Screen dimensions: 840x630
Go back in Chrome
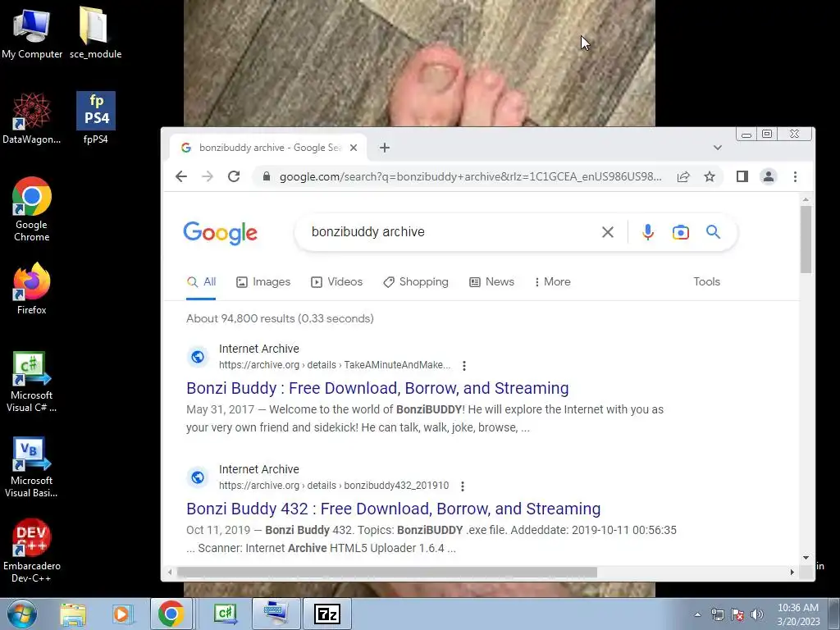(181, 176)
